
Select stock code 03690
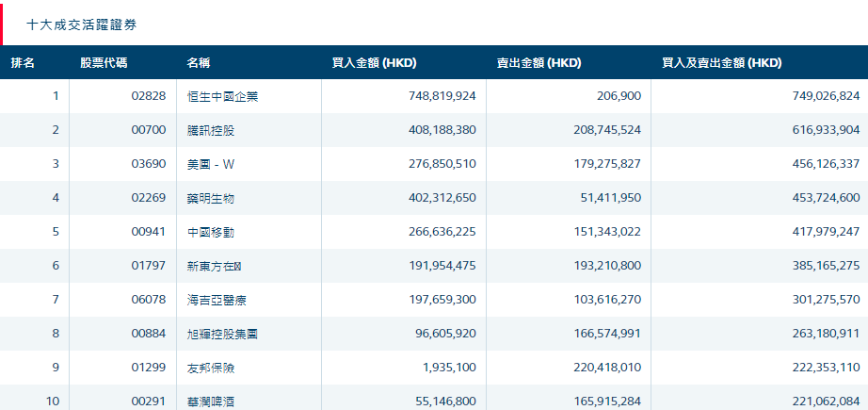149,164
